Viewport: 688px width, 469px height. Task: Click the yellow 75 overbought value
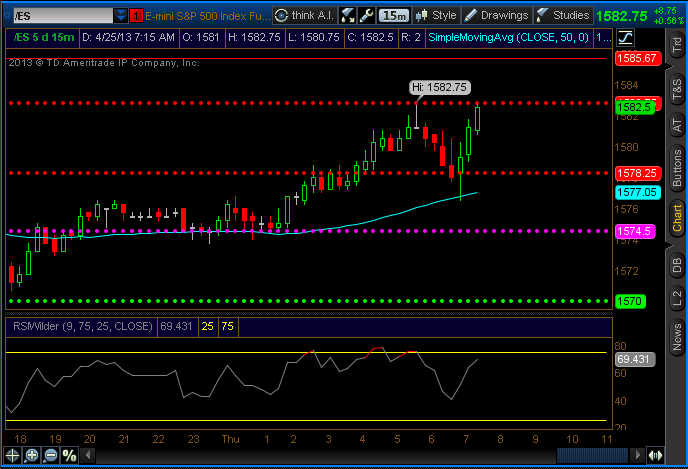tap(227, 326)
